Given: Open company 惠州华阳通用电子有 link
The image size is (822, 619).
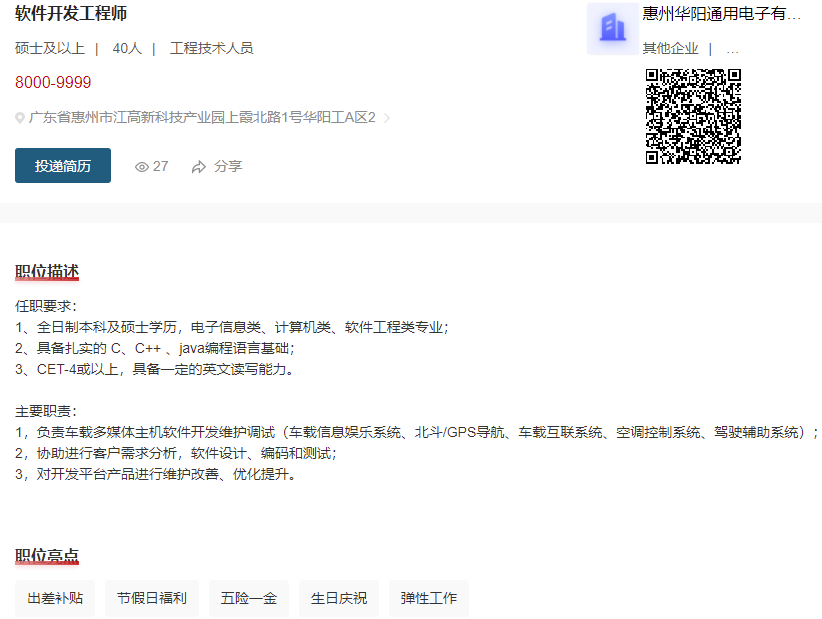Looking at the screenshot, I should click(721, 14).
